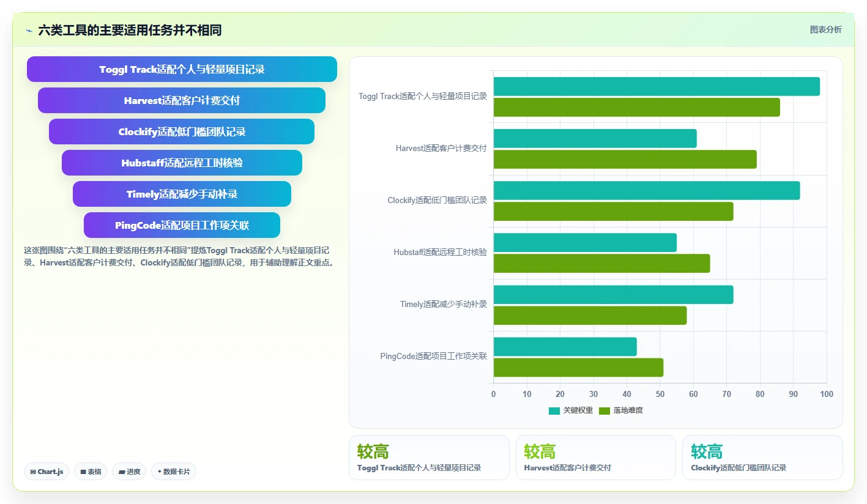
Task: Click the 数据卡片 tag chip
Action: (x=174, y=472)
